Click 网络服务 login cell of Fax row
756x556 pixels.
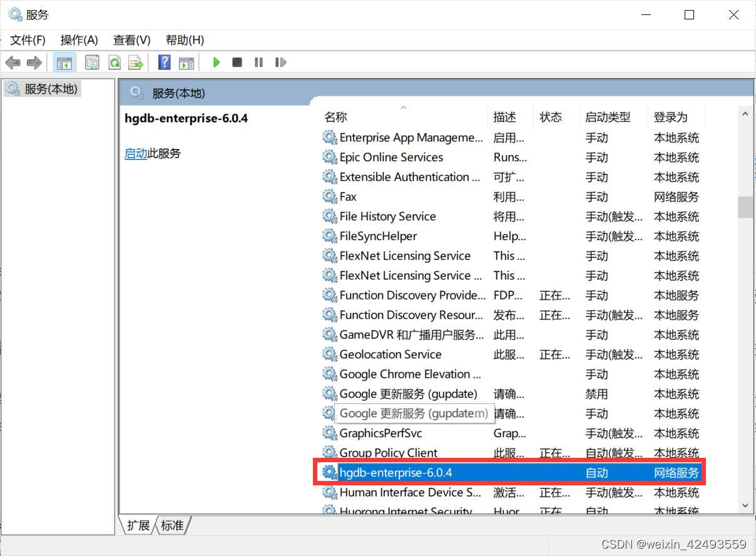[x=676, y=196]
